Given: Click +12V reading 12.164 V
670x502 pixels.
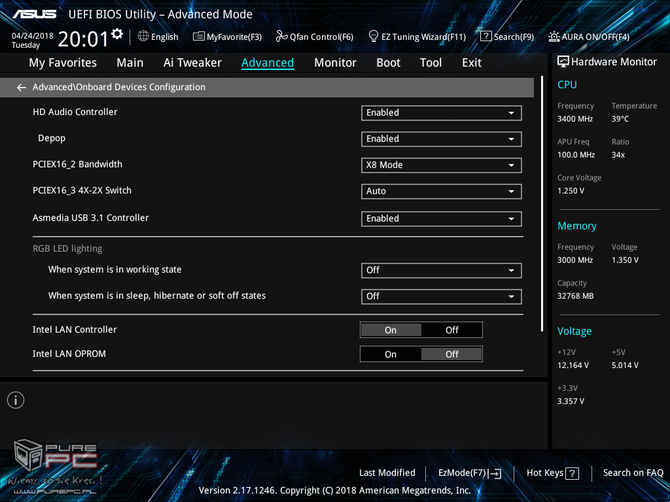Looking at the screenshot, I should pyautogui.click(x=573, y=365).
